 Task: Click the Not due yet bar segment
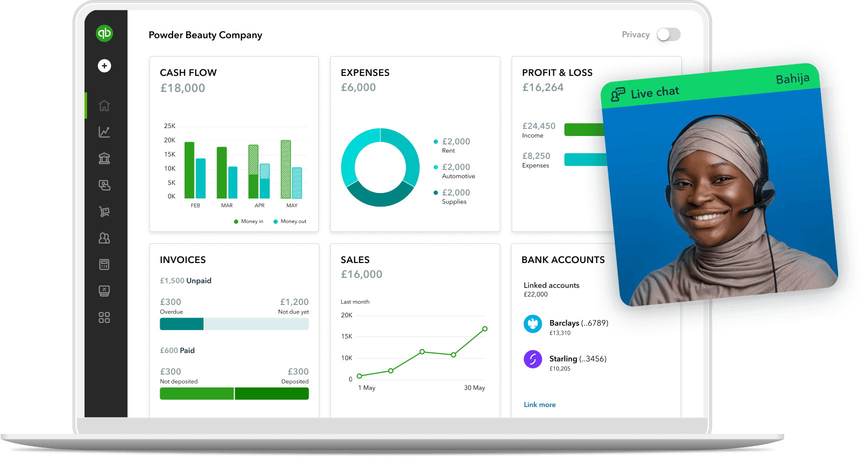257,324
